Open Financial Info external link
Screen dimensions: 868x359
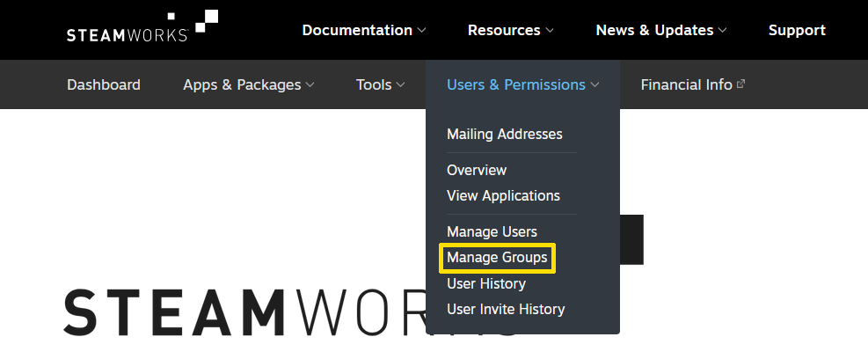[687, 84]
